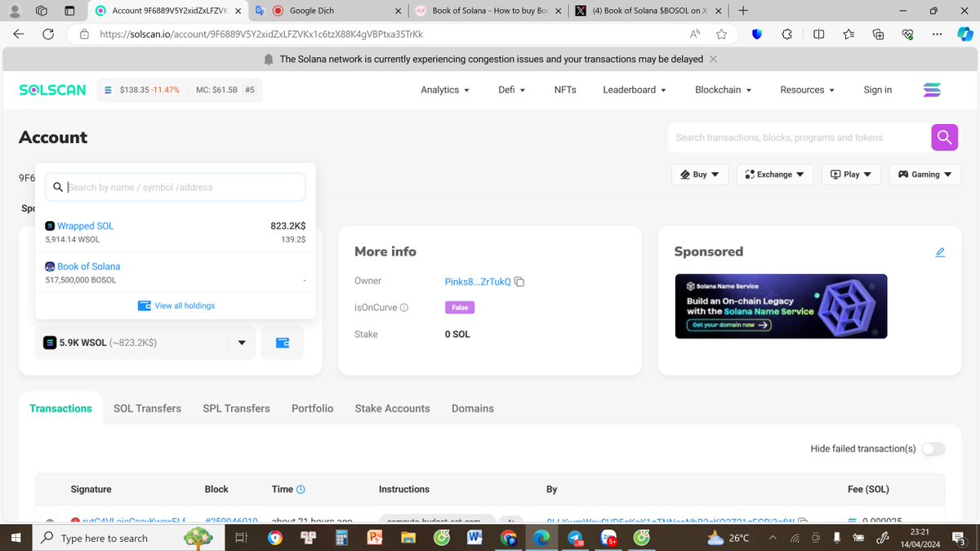Click the browser back arrow
The width and height of the screenshot is (980, 551).
[19, 34]
